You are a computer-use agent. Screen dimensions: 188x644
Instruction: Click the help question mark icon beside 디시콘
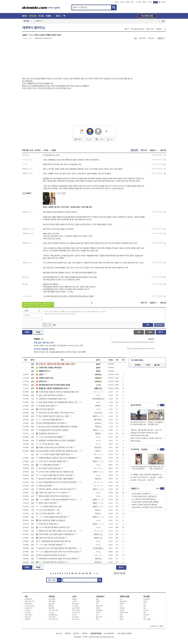coord(54,325)
